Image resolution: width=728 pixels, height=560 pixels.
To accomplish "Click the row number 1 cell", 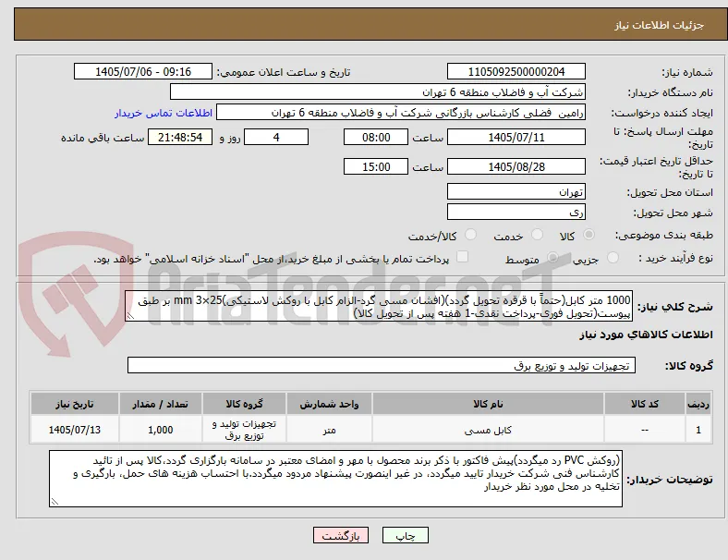I will 698,430.
